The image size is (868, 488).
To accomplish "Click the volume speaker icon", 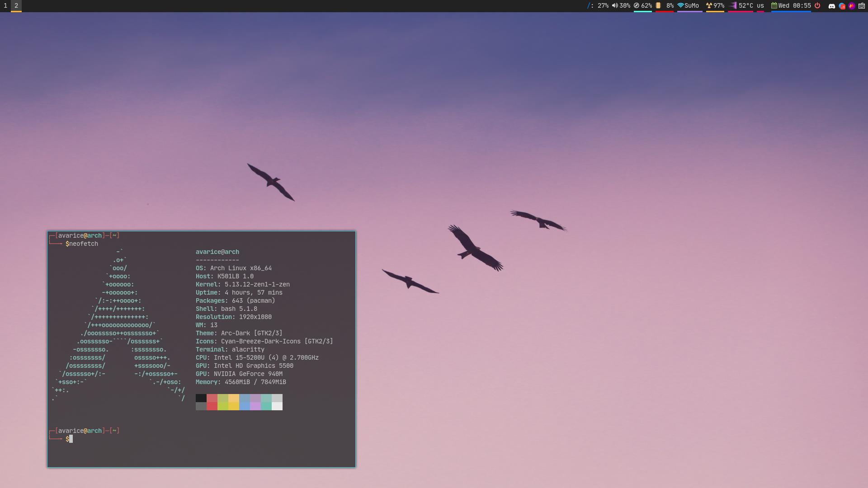I will [615, 6].
